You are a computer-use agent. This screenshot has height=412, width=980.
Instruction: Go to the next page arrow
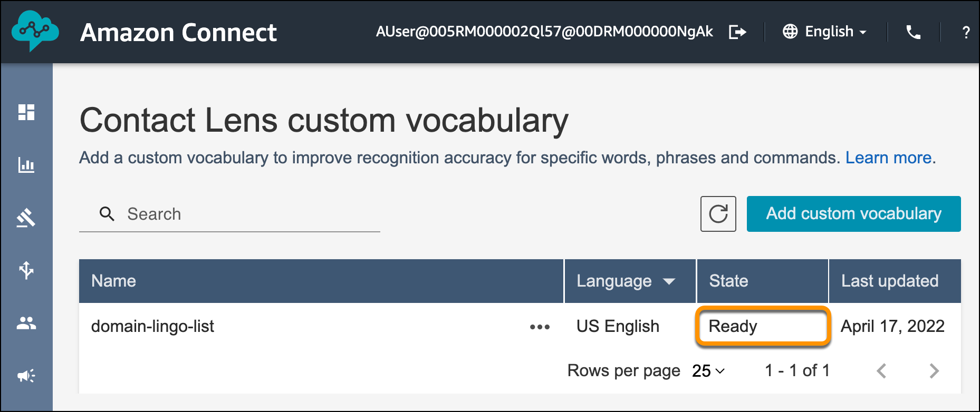click(x=934, y=371)
